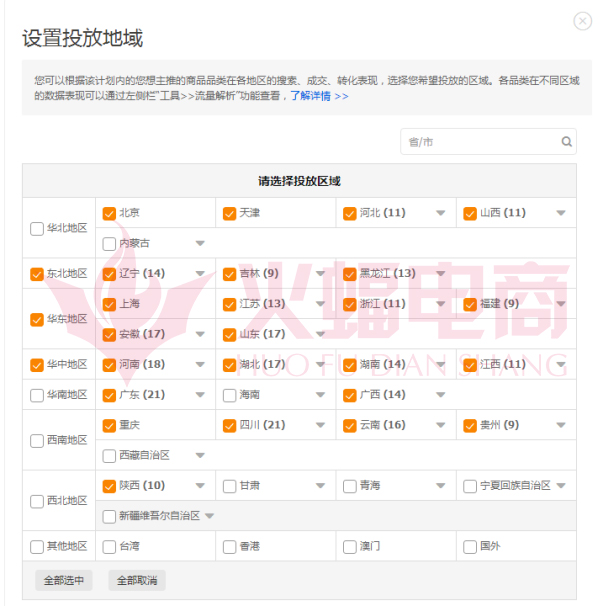
Task: Click the 省/市 search input field
Action: pyautogui.click(x=488, y=142)
